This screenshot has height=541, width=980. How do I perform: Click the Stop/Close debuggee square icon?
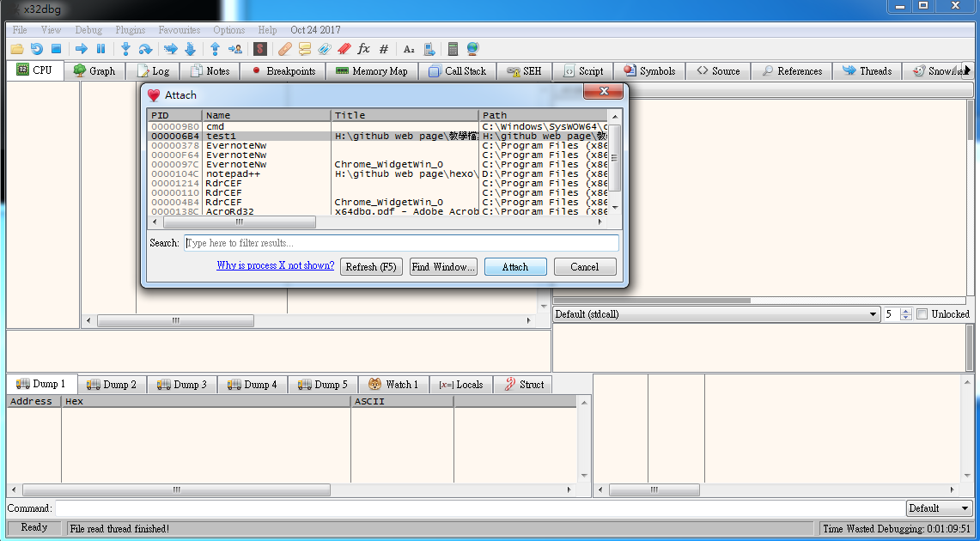56,49
